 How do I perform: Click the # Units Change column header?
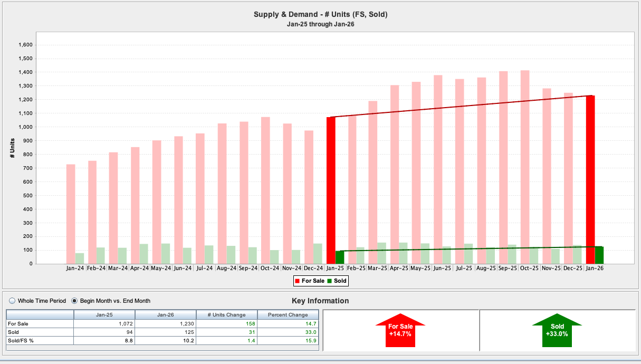[x=226, y=314]
